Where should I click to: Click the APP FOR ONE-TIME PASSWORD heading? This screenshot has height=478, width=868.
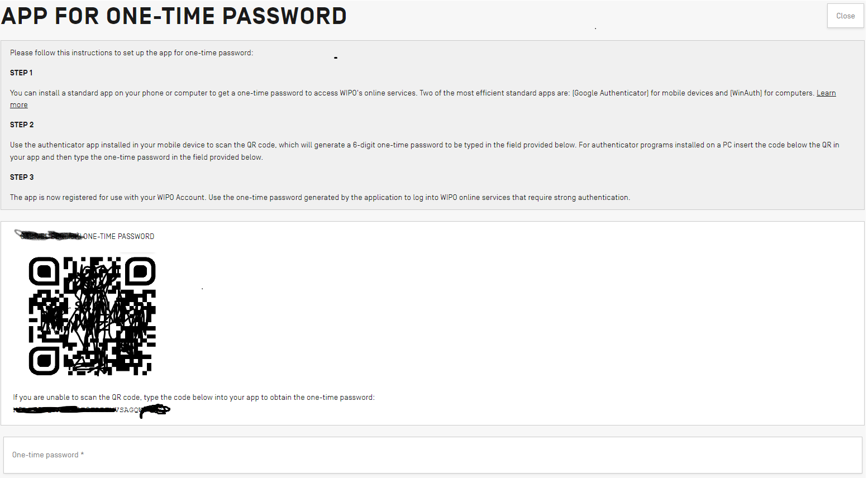click(174, 16)
